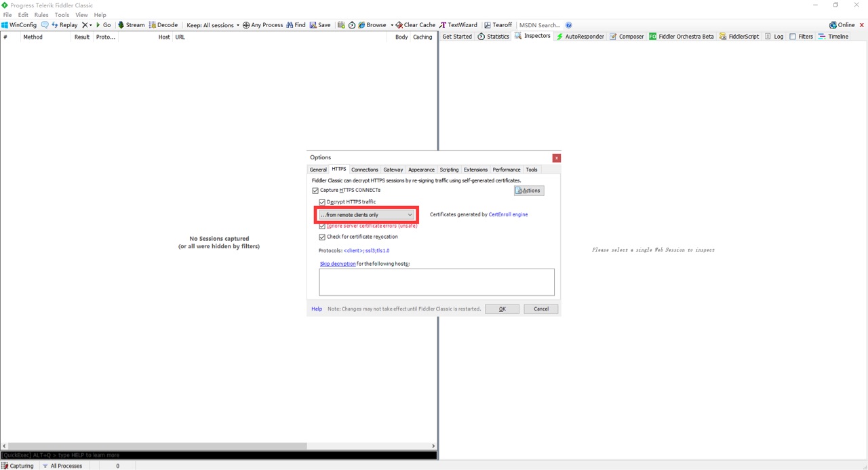Close the Options dialog with red X
This screenshot has height=470, width=868.
click(556, 158)
